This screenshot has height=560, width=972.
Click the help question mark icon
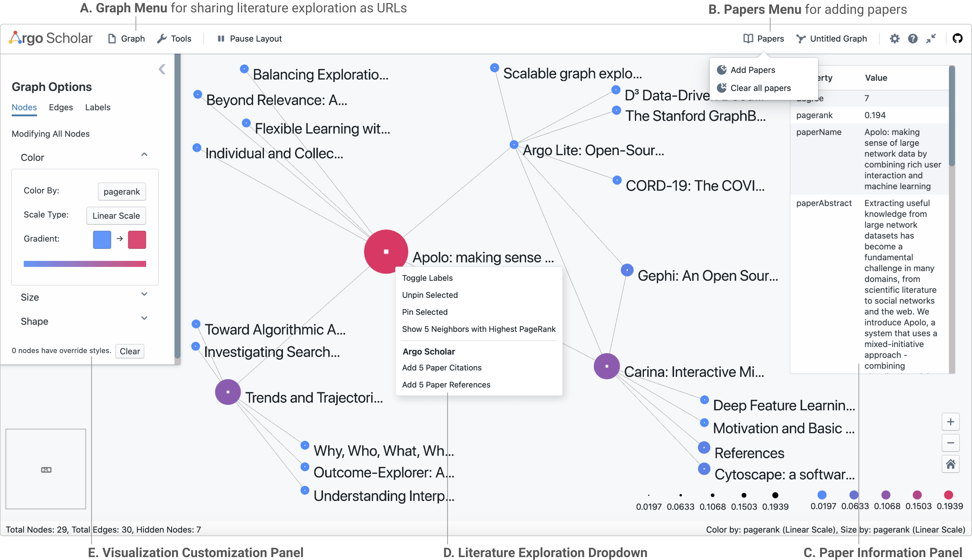click(912, 38)
